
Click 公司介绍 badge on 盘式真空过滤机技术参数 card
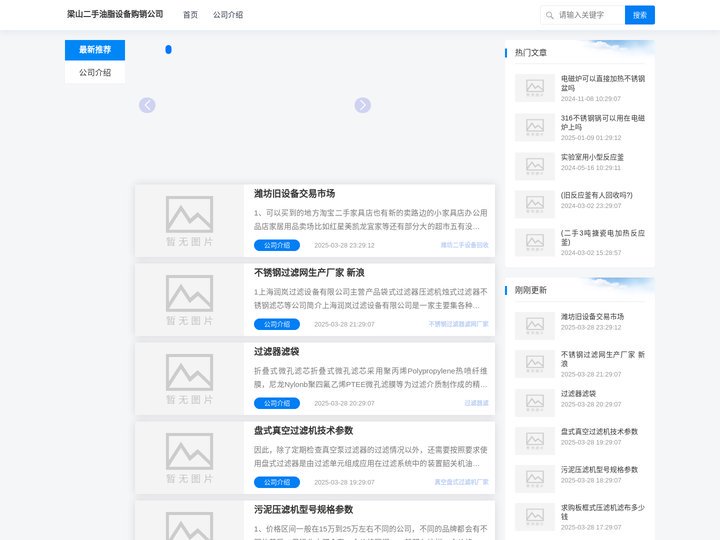(277, 482)
